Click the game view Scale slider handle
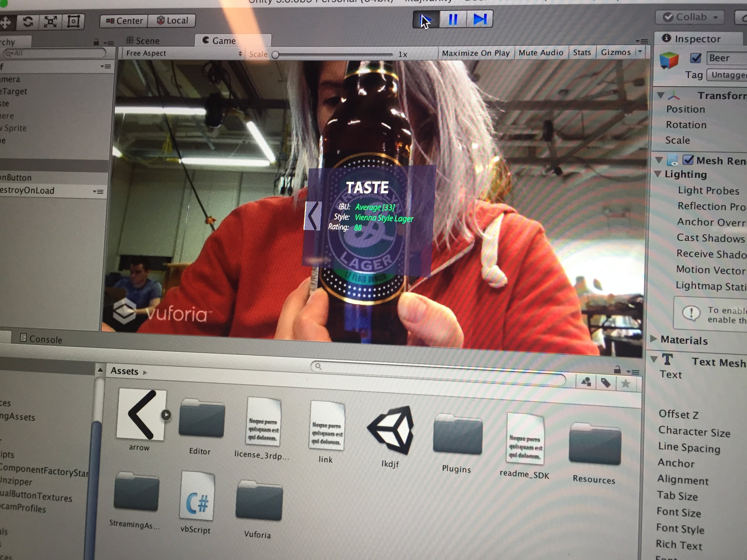The height and width of the screenshot is (560, 747). click(x=275, y=55)
